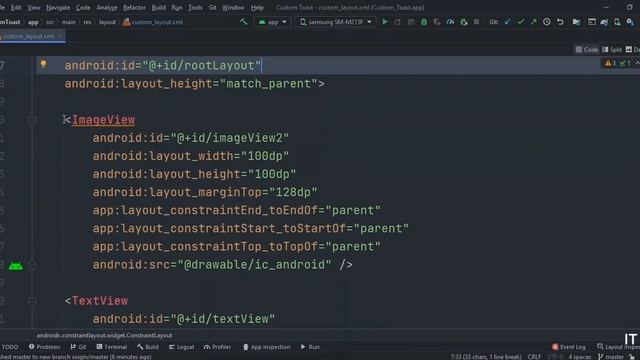The height and width of the screenshot is (360, 640).
Task: Click the Git Push arrow icon
Action: point(533,22)
